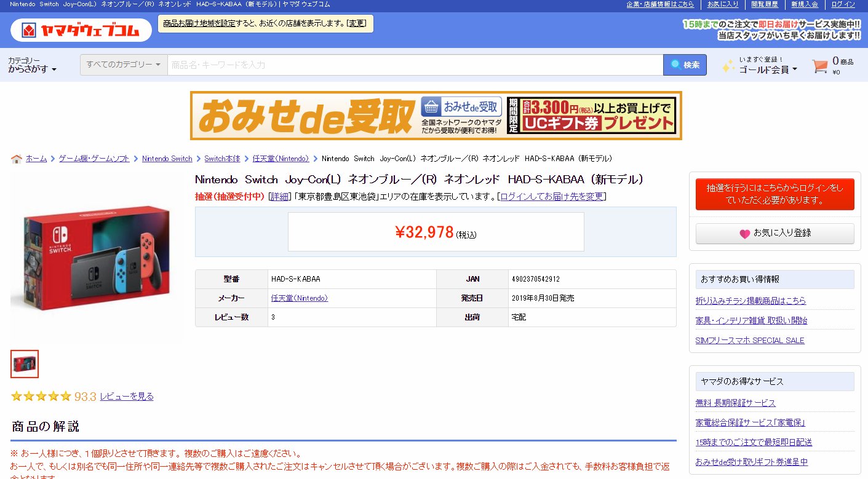Open SIMフリースマホ SPECIAL SALE link
This screenshot has width=868, height=479.
(x=750, y=340)
